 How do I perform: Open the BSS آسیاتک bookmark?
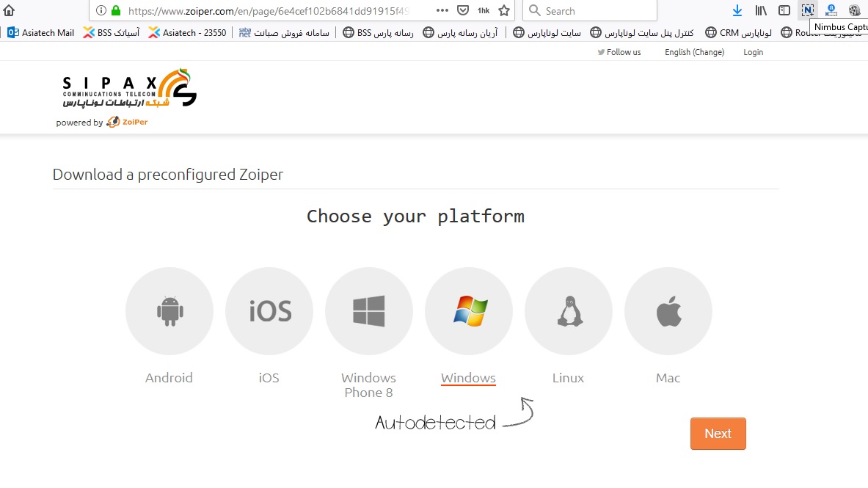pos(112,33)
